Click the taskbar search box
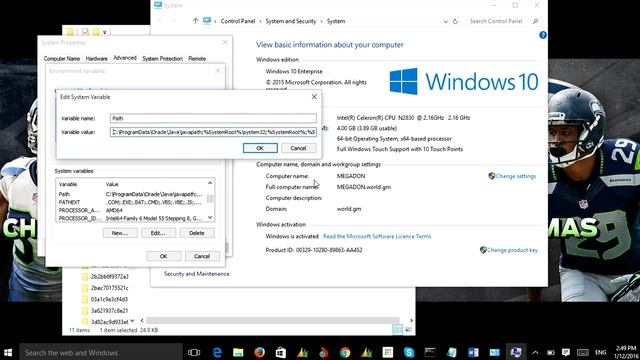 point(101,352)
